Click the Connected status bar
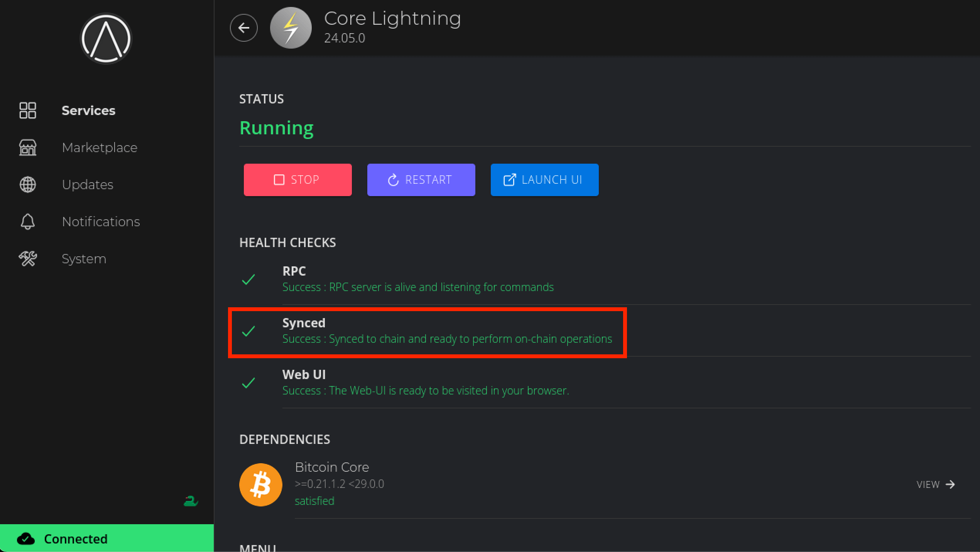Viewport: 980px width, 552px height. tap(107, 538)
